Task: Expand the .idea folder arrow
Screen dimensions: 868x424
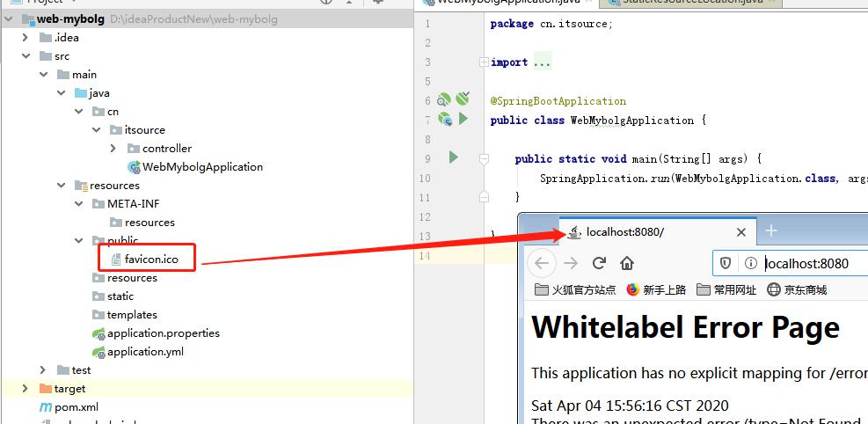Action: pos(25,38)
